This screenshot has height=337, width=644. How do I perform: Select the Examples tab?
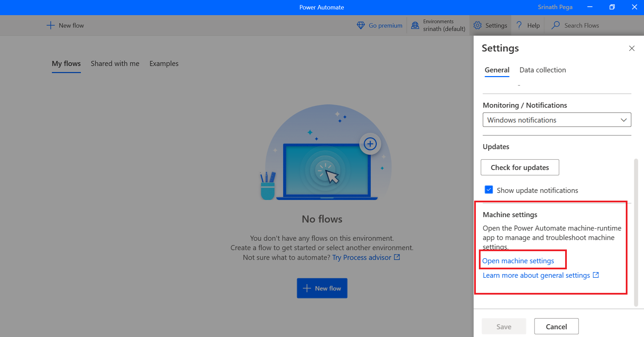[164, 64]
